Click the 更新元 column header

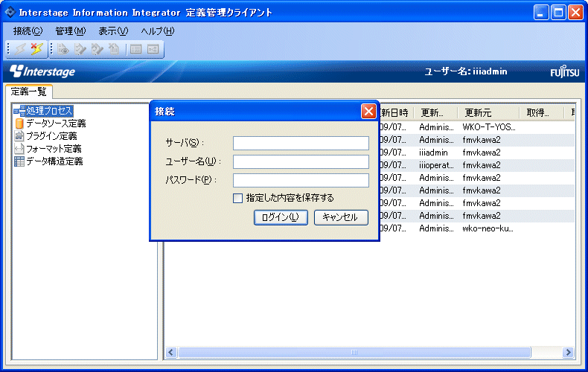point(488,112)
